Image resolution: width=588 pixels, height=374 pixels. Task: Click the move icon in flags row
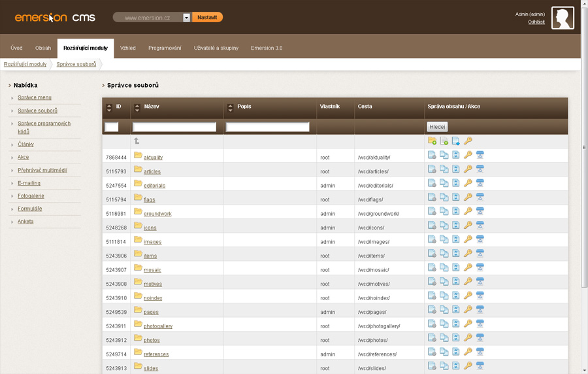click(456, 197)
